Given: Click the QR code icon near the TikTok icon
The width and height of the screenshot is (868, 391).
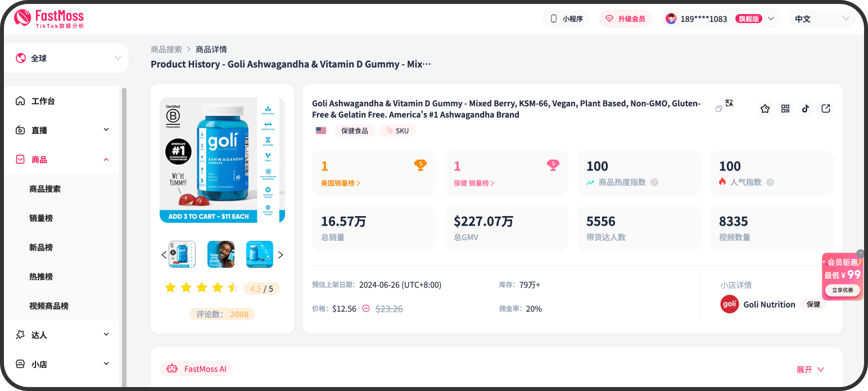Looking at the screenshot, I should [785, 108].
